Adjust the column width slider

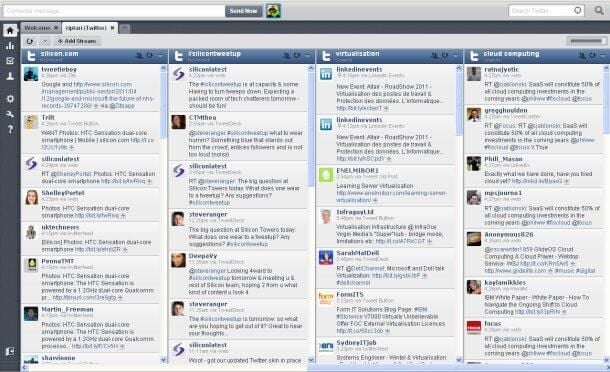586,41
